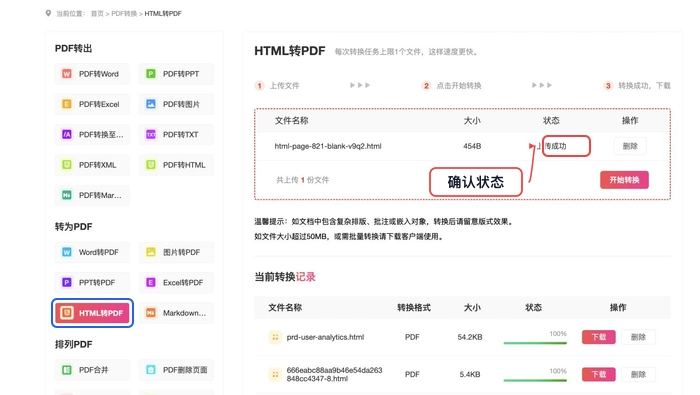This screenshot has width=700, height=395.
Task: Download converted prd-user-analytics.html PDF
Action: pos(599,337)
